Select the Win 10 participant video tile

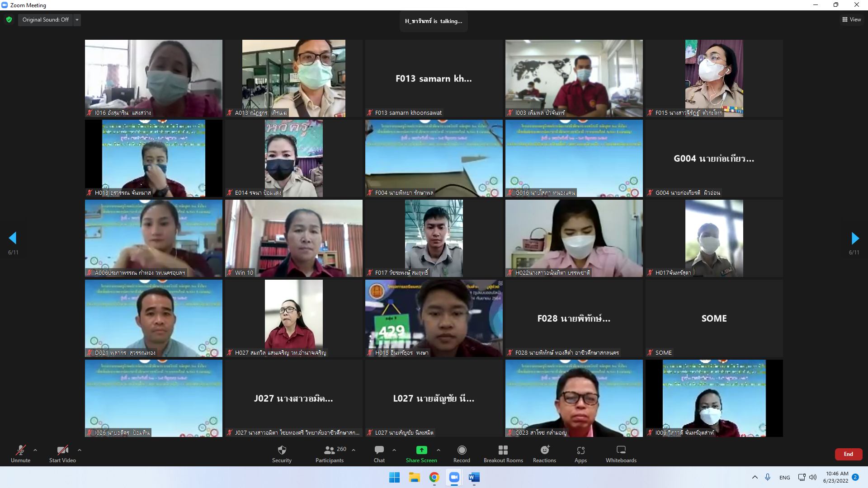(294, 238)
